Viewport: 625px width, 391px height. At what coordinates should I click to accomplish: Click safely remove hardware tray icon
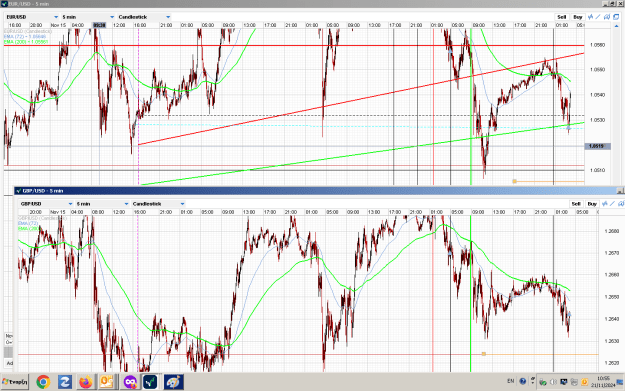point(543,382)
